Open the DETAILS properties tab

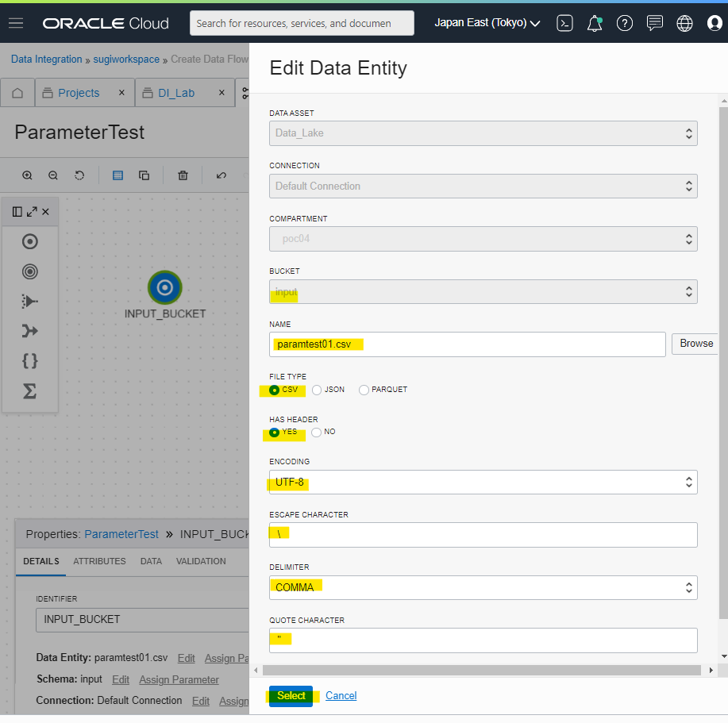coord(40,561)
